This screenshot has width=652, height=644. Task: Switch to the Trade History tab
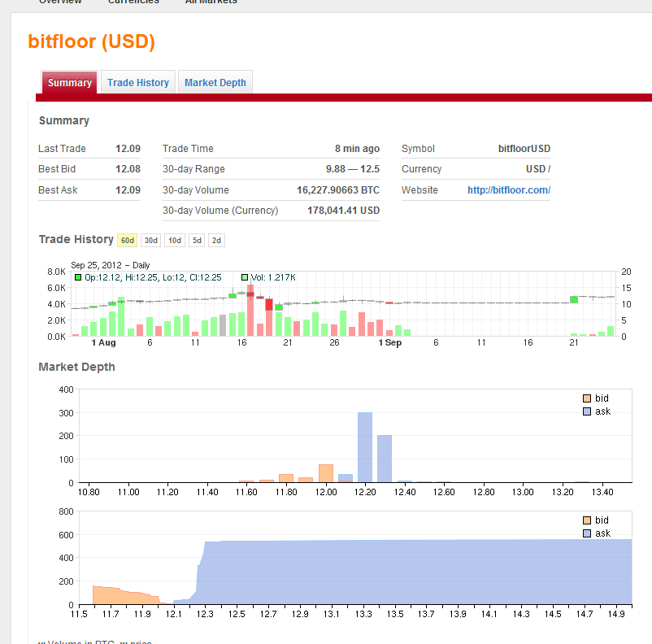138,82
